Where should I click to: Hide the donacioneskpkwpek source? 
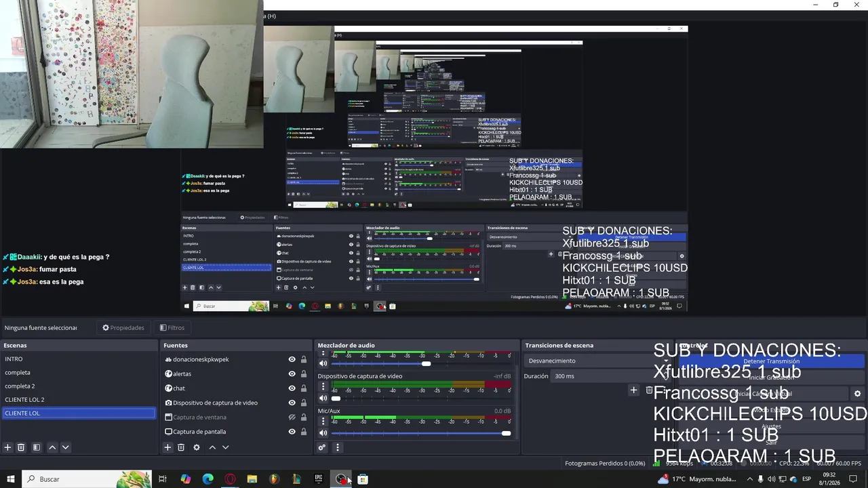pos(292,359)
